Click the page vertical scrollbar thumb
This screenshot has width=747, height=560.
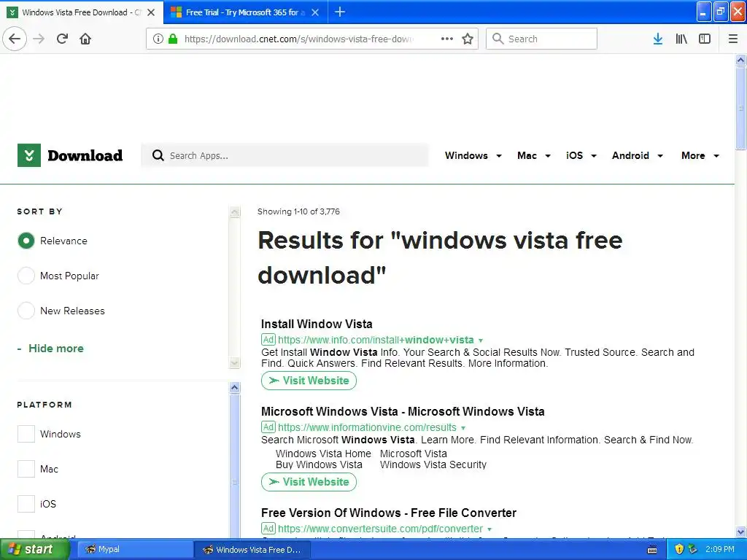pyautogui.click(x=741, y=108)
